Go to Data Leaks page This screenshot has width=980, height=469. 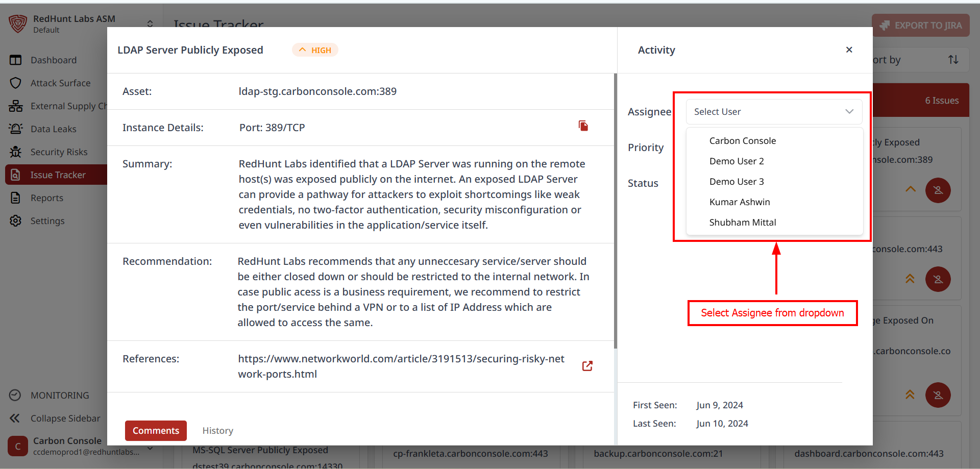(x=54, y=129)
